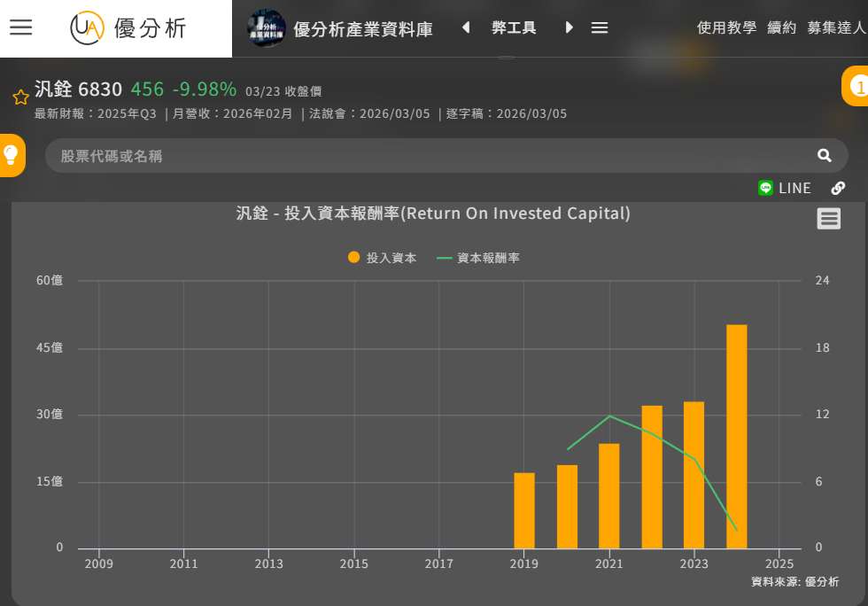
Task: Open the 使用教學 menu item
Action: click(726, 27)
